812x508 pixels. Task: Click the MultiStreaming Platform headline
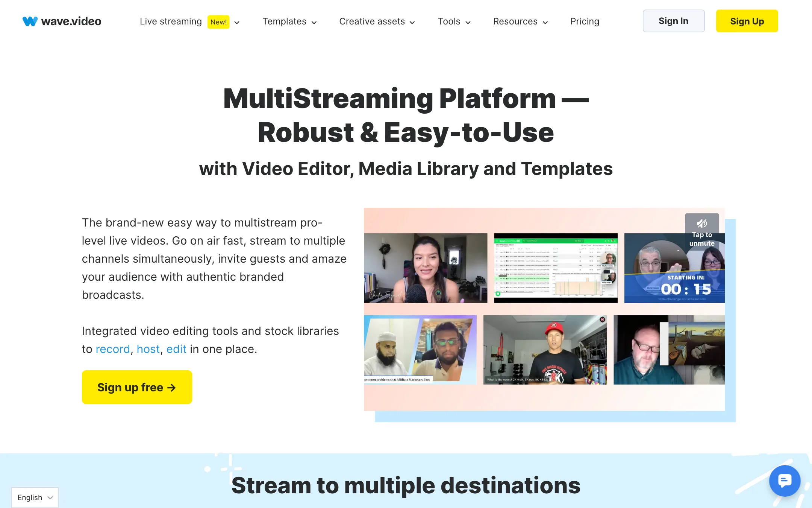(406, 115)
